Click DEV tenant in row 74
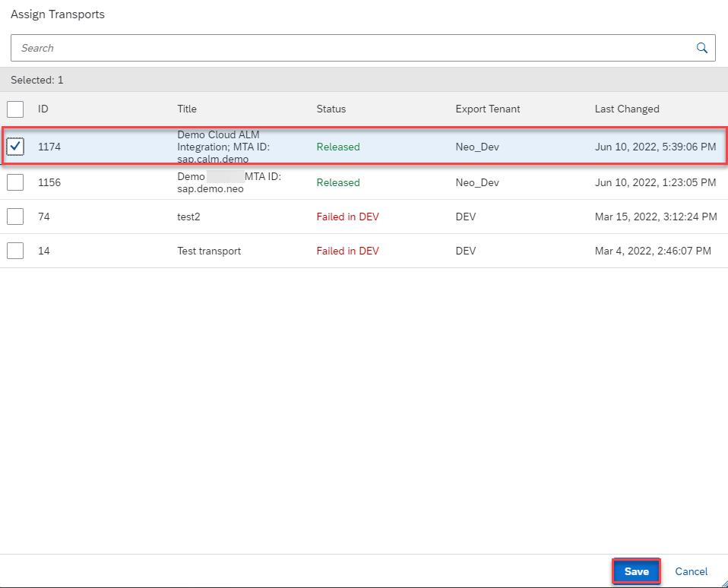 click(466, 217)
